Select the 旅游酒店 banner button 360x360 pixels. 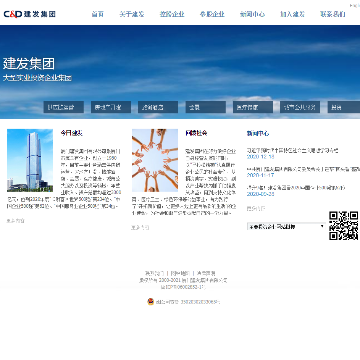158,107
